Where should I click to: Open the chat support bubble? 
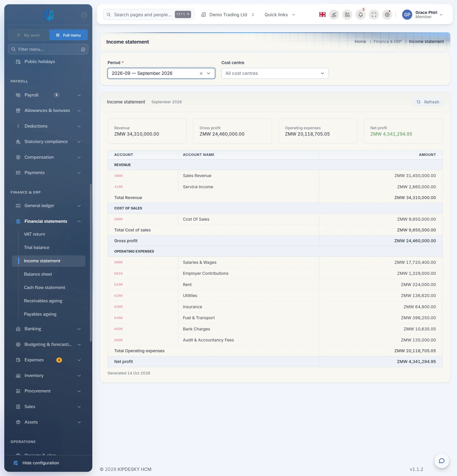click(442, 461)
